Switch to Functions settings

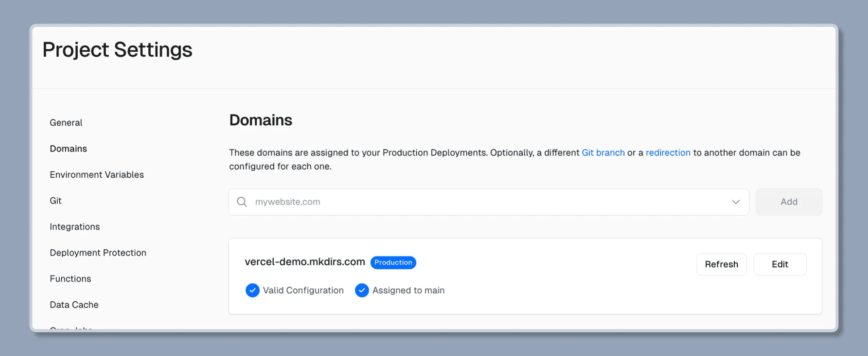click(70, 279)
